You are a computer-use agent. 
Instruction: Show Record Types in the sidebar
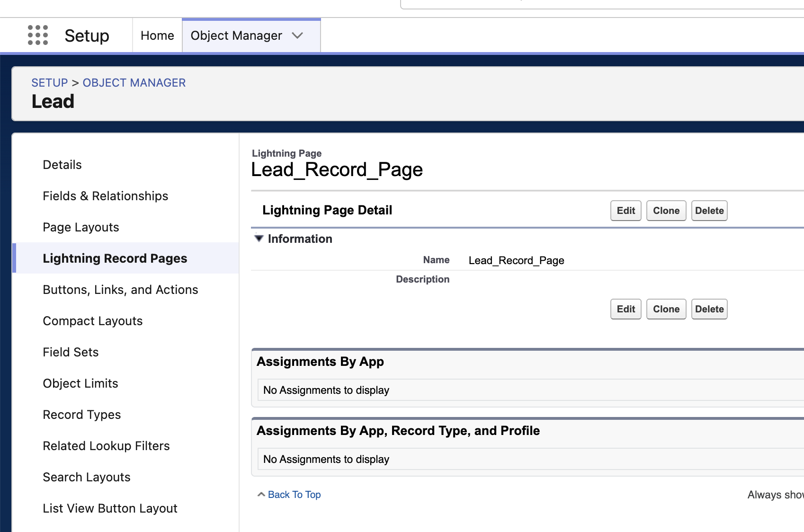click(x=81, y=415)
